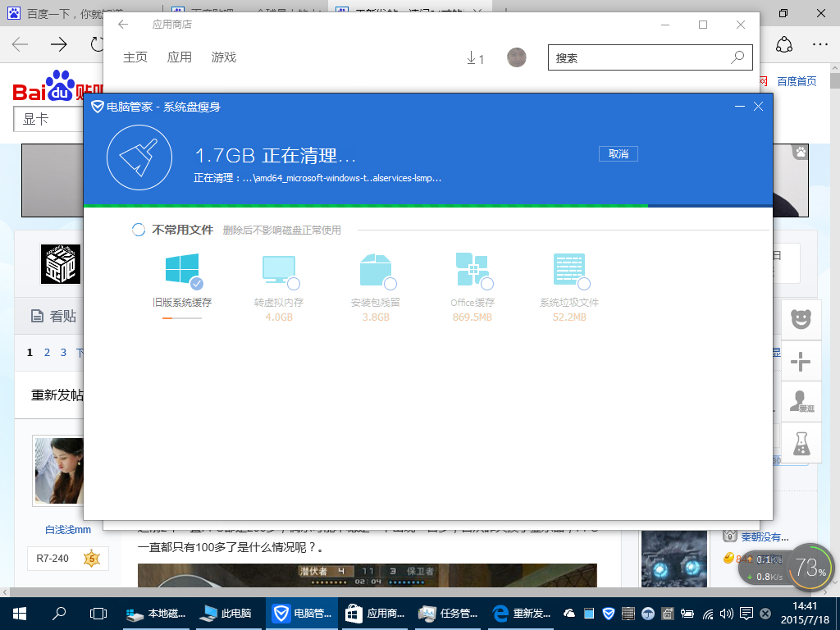Click the Edge browser forward arrow
This screenshot has height=630, width=840.
tap(58, 44)
